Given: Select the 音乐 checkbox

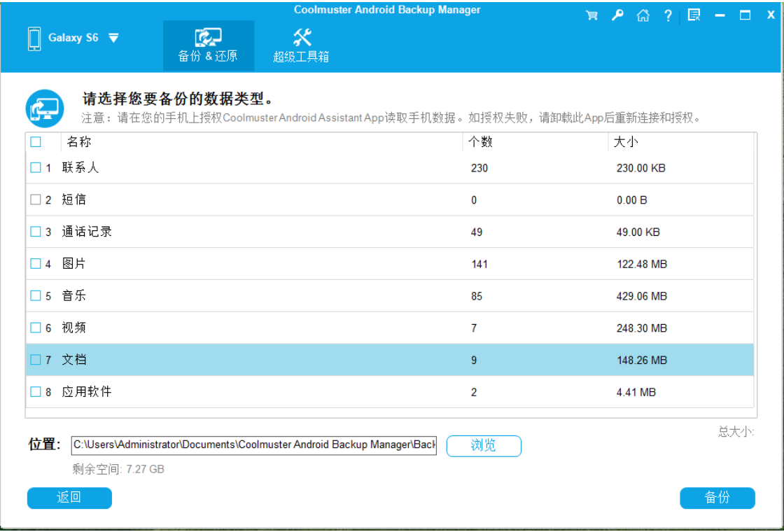Looking at the screenshot, I should pos(36,295).
